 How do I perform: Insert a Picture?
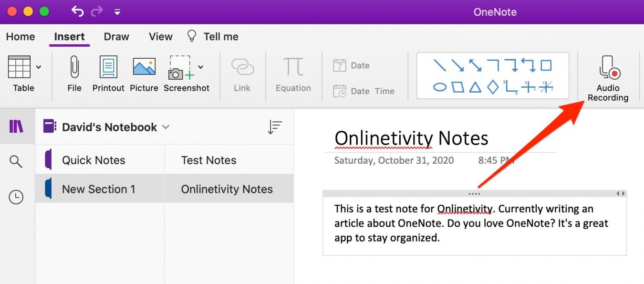pos(144,74)
